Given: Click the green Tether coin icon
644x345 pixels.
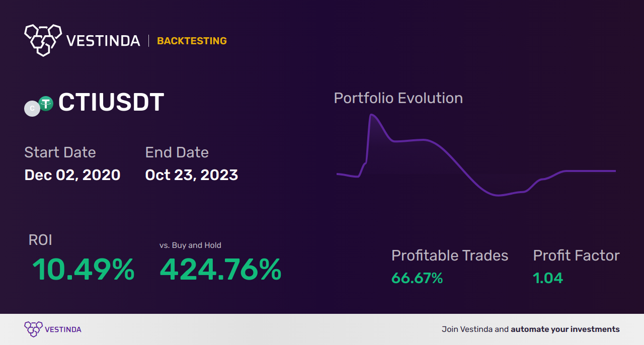Looking at the screenshot, I should click(x=46, y=104).
